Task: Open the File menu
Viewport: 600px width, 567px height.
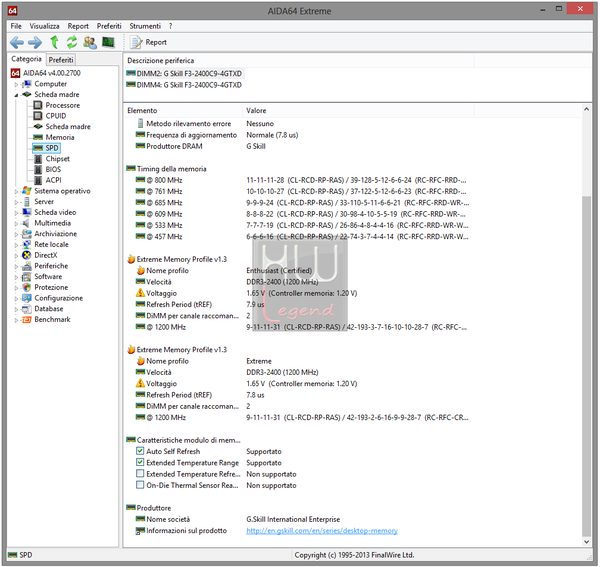Action: pyautogui.click(x=16, y=26)
